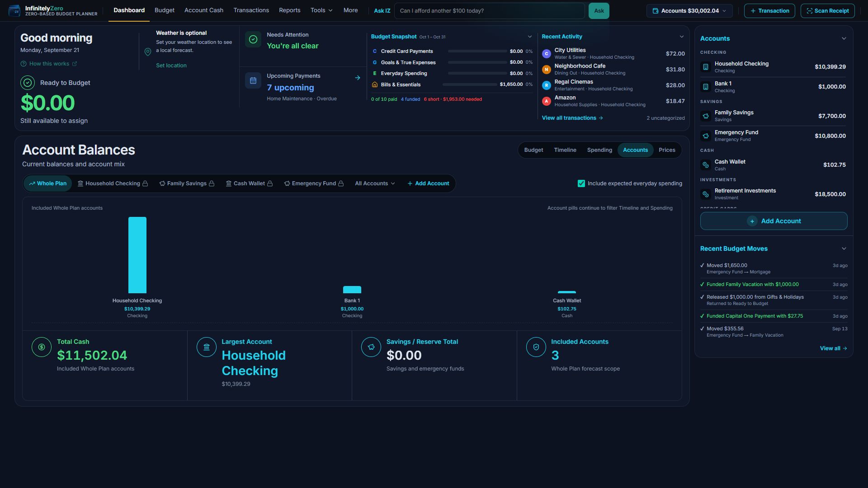This screenshot has width=868, height=488.
Task: Click the + Transaction button
Action: [x=769, y=11]
